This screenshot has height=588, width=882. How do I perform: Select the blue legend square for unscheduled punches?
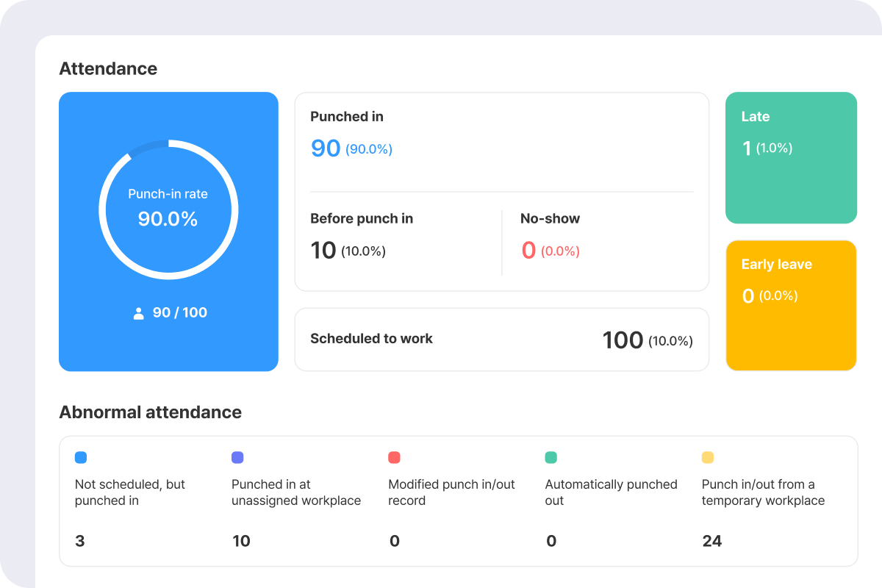point(81,457)
